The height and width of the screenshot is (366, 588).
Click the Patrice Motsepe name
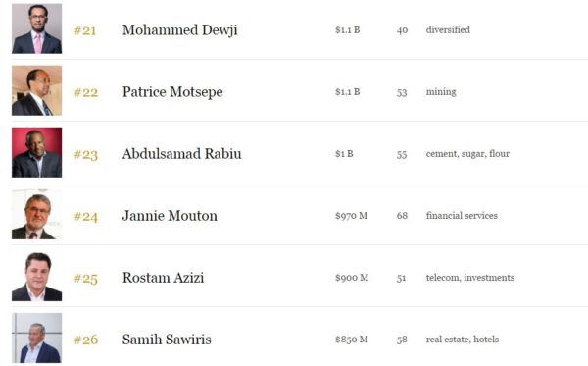tap(172, 92)
